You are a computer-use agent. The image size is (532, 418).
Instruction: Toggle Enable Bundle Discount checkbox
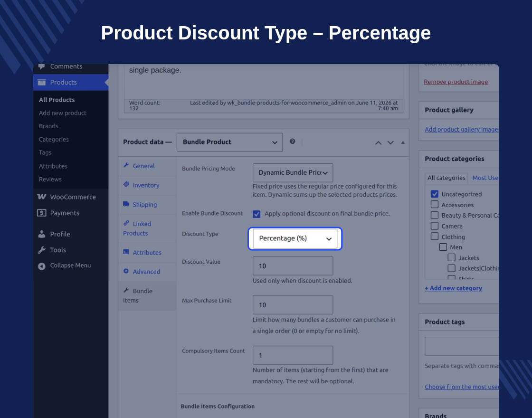tap(256, 214)
